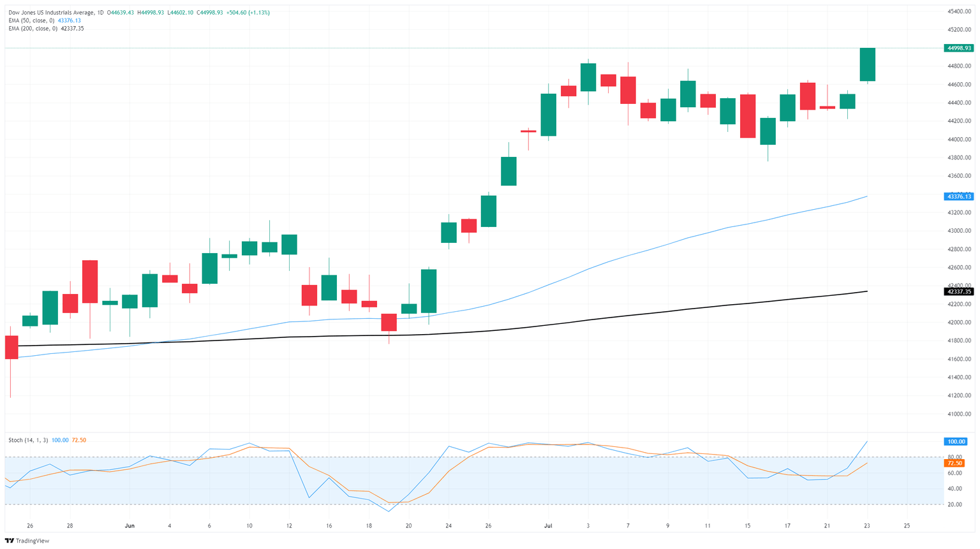Screen dimensions: 980x549
Task: Open the Stoch (14, 1, 3) legend
Action: coord(28,440)
